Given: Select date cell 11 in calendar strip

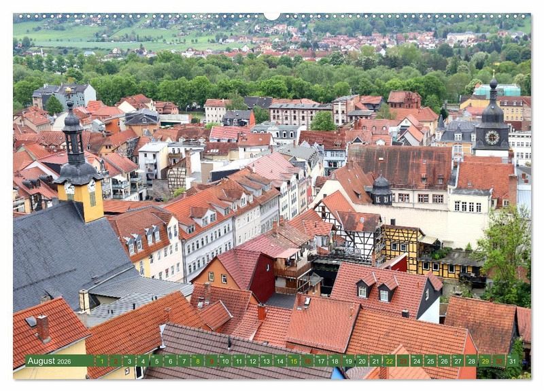Looking at the screenshot, I should (239, 361).
